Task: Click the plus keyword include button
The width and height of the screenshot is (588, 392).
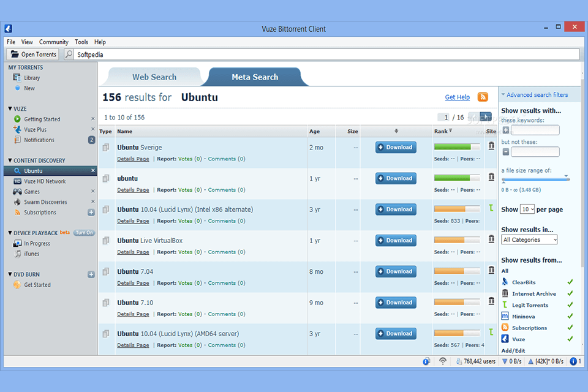Action: pyautogui.click(x=505, y=130)
